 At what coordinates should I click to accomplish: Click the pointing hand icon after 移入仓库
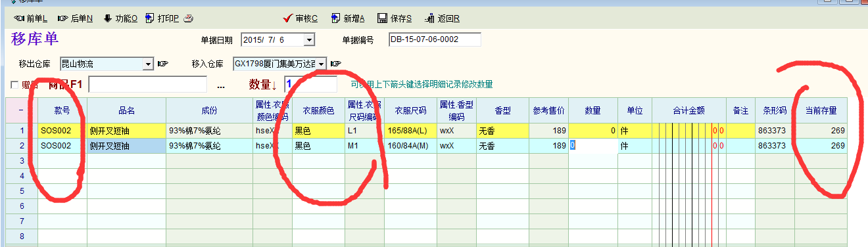tap(336, 64)
